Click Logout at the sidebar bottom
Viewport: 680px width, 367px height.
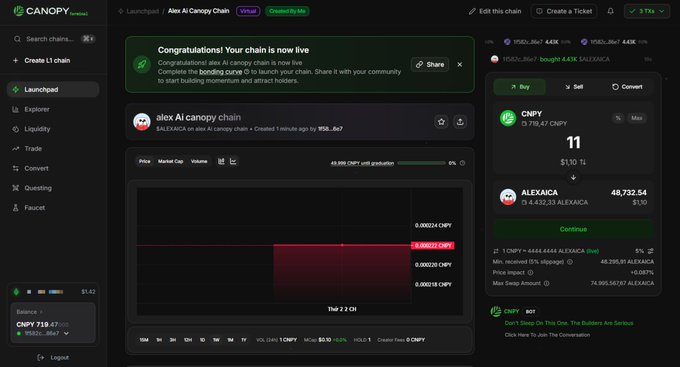53,357
